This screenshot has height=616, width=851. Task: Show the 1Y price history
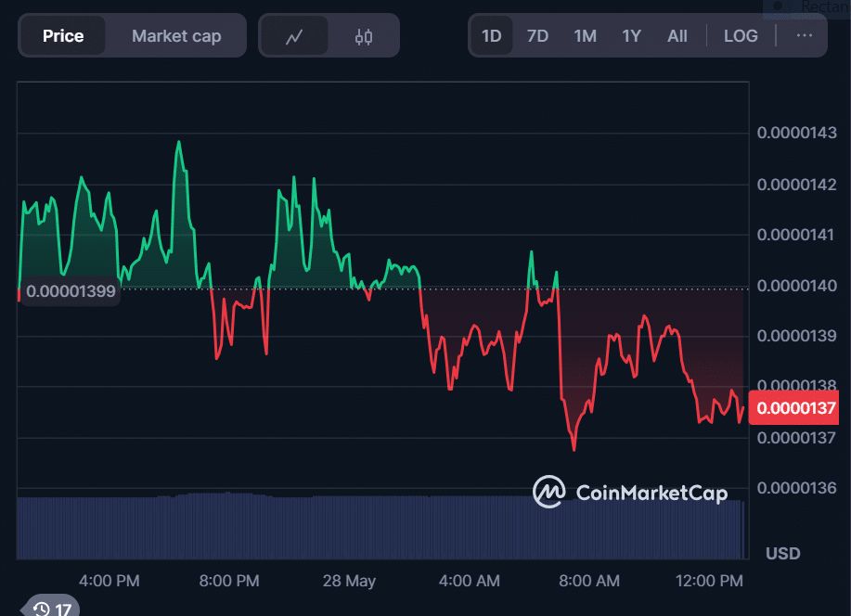[x=631, y=36]
